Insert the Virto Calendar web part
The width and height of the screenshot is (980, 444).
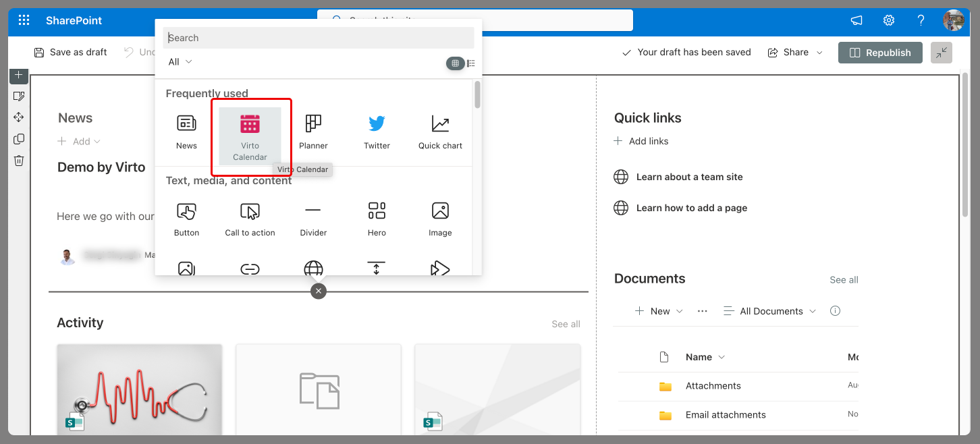tap(250, 138)
